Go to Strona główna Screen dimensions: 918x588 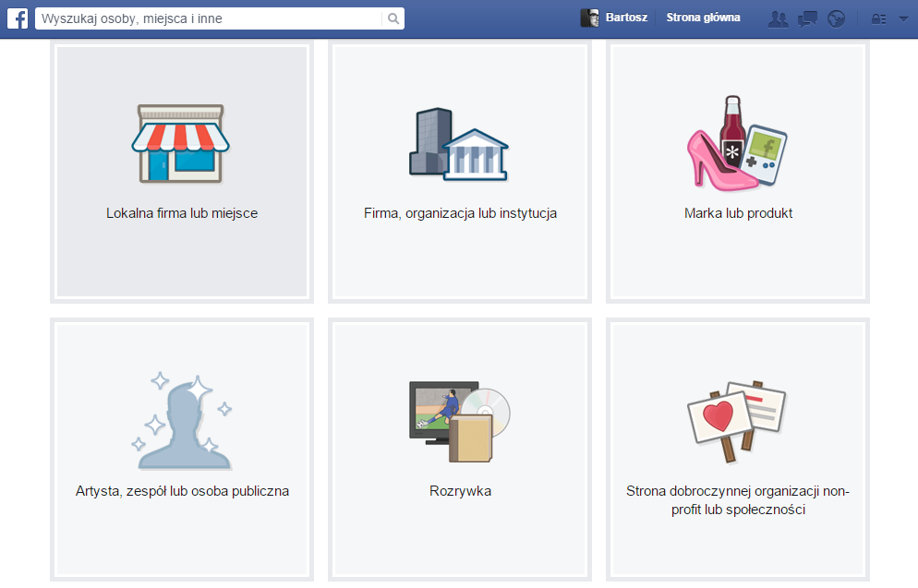[x=703, y=18]
